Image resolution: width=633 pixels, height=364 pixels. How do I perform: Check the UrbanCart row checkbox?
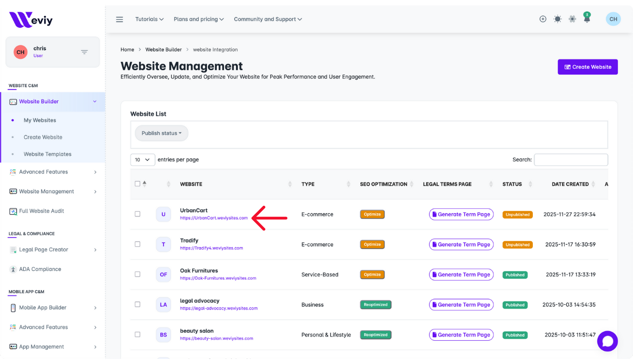coord(137,214)
